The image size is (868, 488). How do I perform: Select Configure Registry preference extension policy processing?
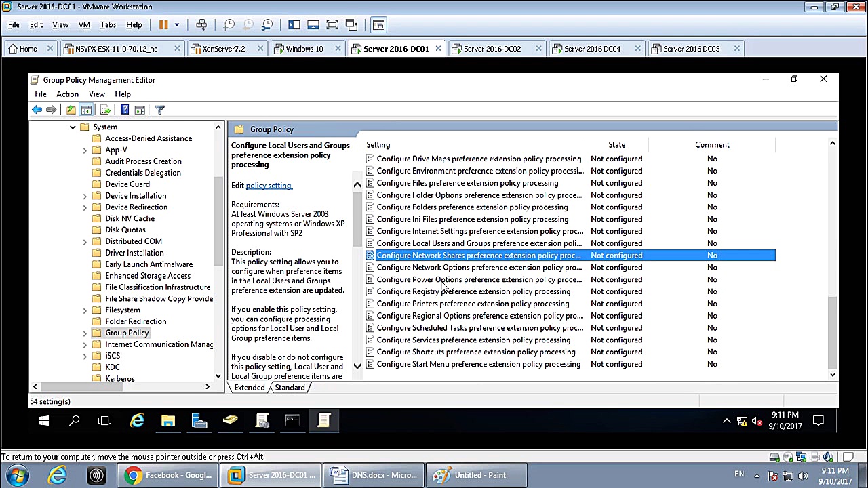point(473,291)
